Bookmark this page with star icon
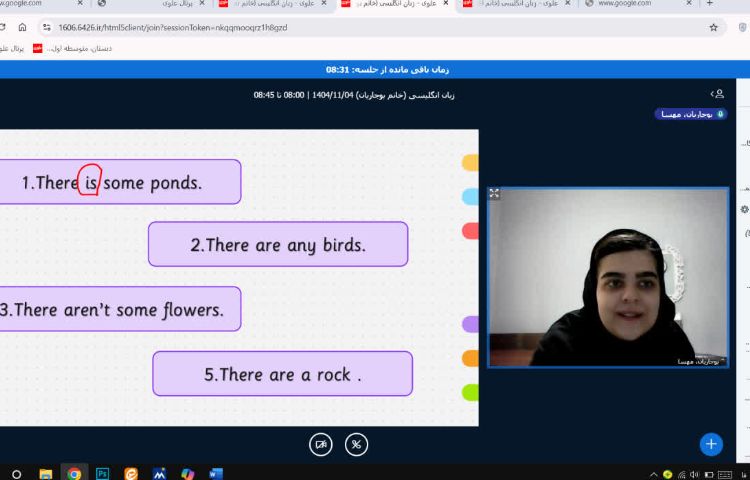This screenshot has height=480, width=750. 713,27
